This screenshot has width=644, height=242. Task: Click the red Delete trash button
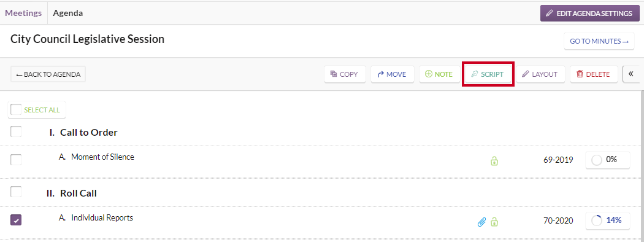point(594,74)
